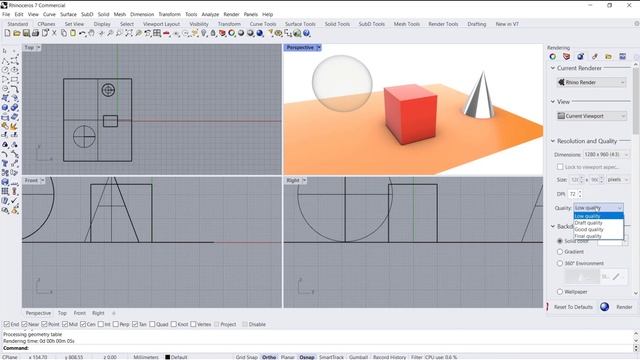Viewport: 640px width, 360px height.
Task: Click the Default layer black color swatch
Action: click(x=167, y=357)
